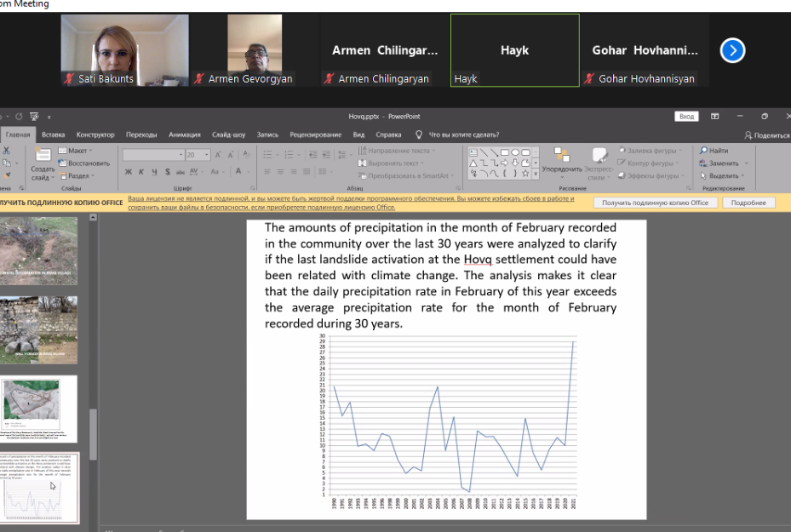Click the Найти (Find) search icon

coord(704,151)
